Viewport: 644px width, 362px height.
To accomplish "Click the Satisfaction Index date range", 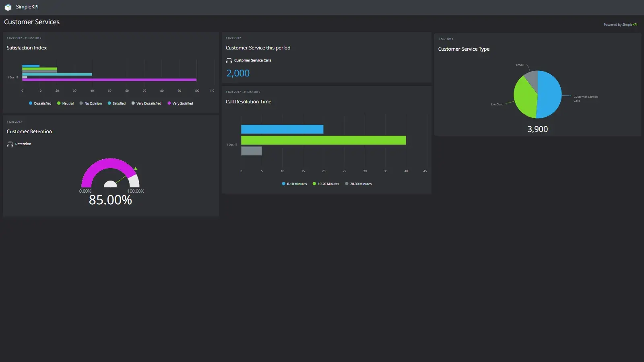I will [24, 38].
